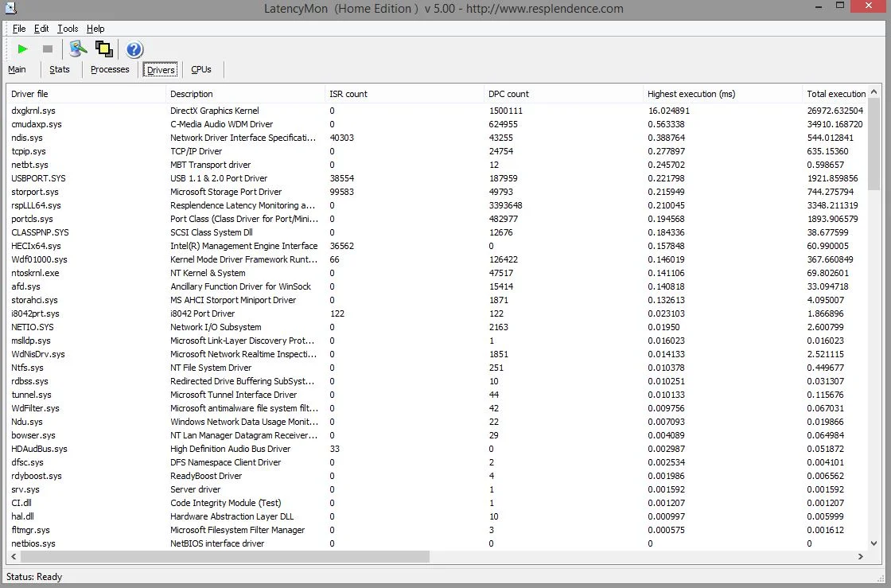
Task: Switch to the Processes tab
Action: (110, 69)
